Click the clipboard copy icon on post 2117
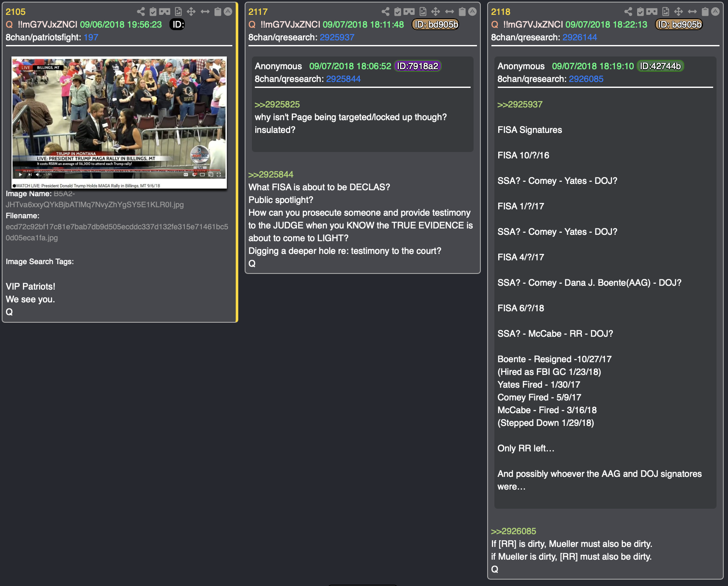This screenshot has height=586, width=728. click(463, 12)
